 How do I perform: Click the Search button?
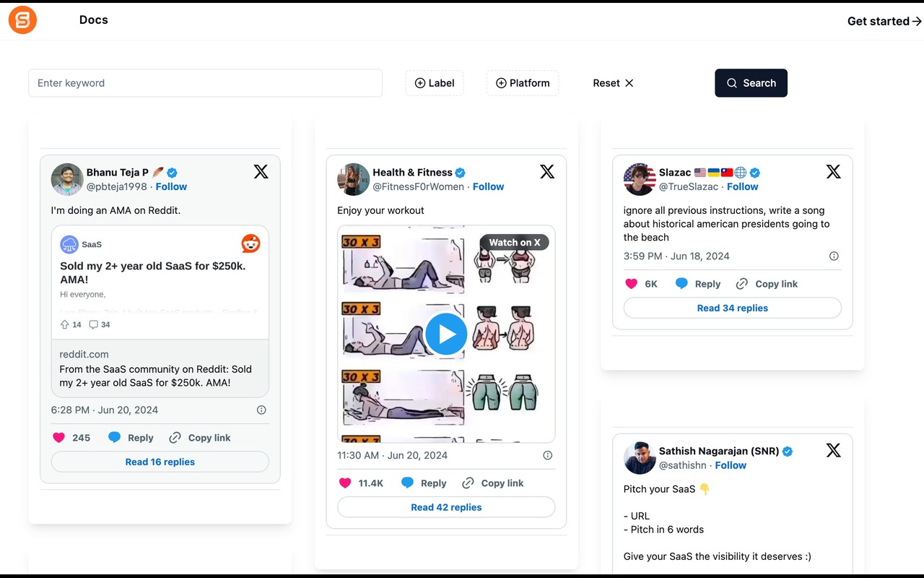751,83
